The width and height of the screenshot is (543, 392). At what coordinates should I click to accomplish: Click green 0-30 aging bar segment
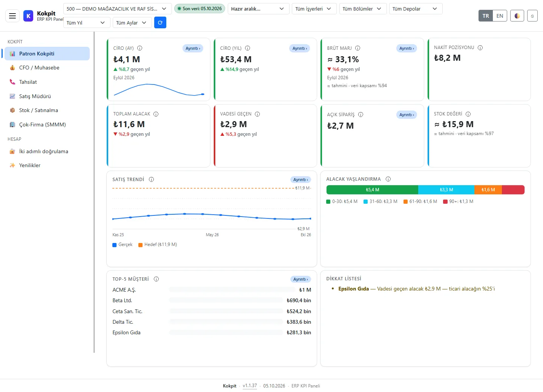372,190
